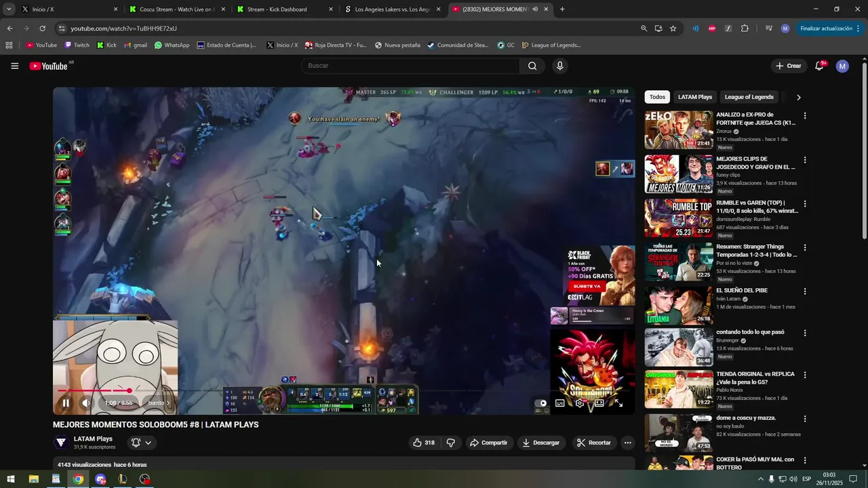Click the search magnifier button
The width and height of the screenshot is (868, 488).
point(532,66)
